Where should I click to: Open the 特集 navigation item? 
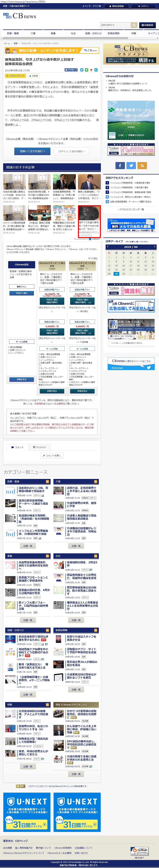(134, 33)
